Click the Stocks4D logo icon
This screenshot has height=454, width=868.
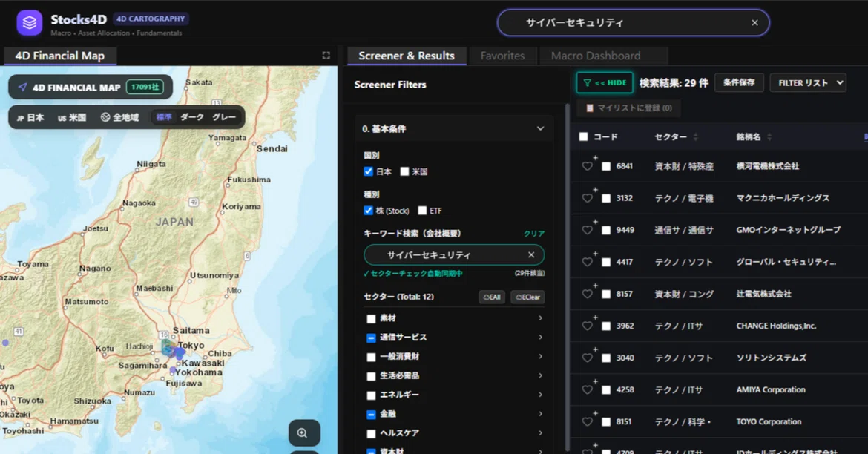[30, 23]
